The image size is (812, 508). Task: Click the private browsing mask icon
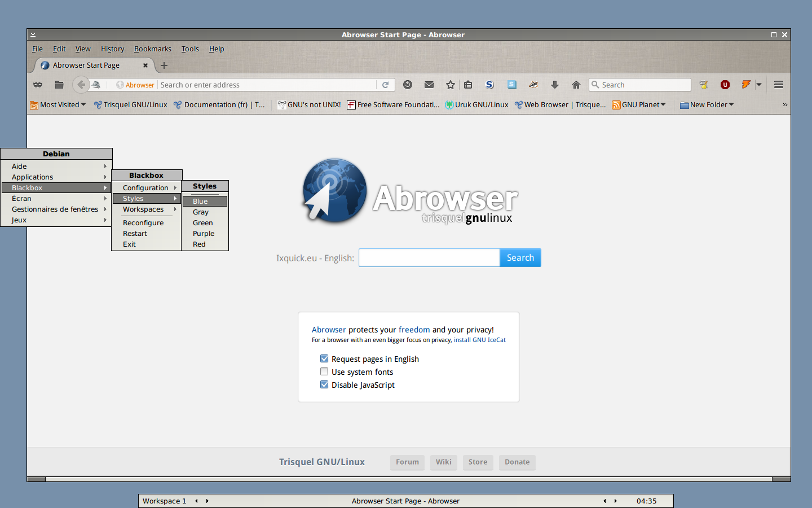38,85
